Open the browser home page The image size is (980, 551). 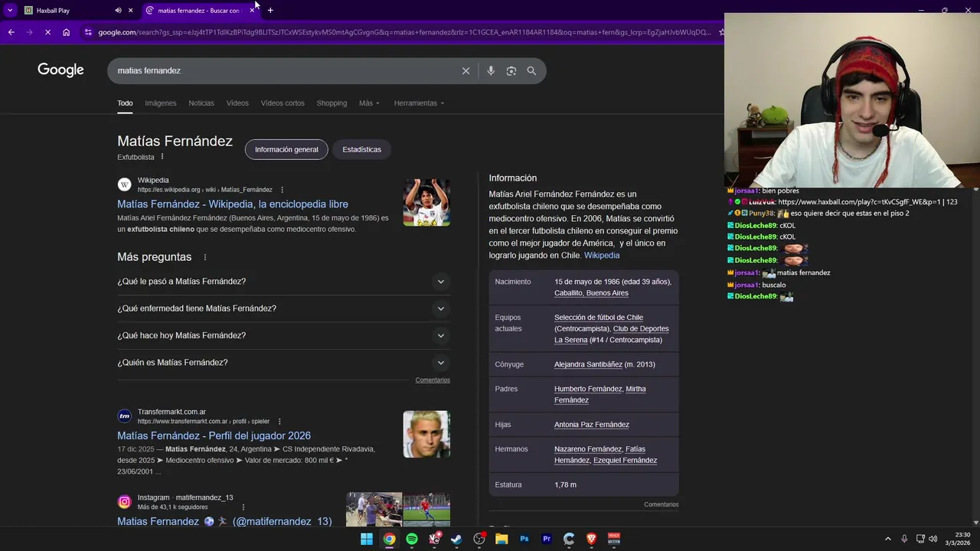pyautogui.click(x=67, y=32)
